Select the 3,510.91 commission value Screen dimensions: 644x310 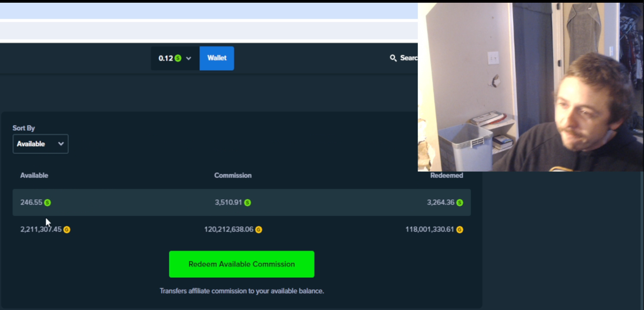click(x=228, y=202)
